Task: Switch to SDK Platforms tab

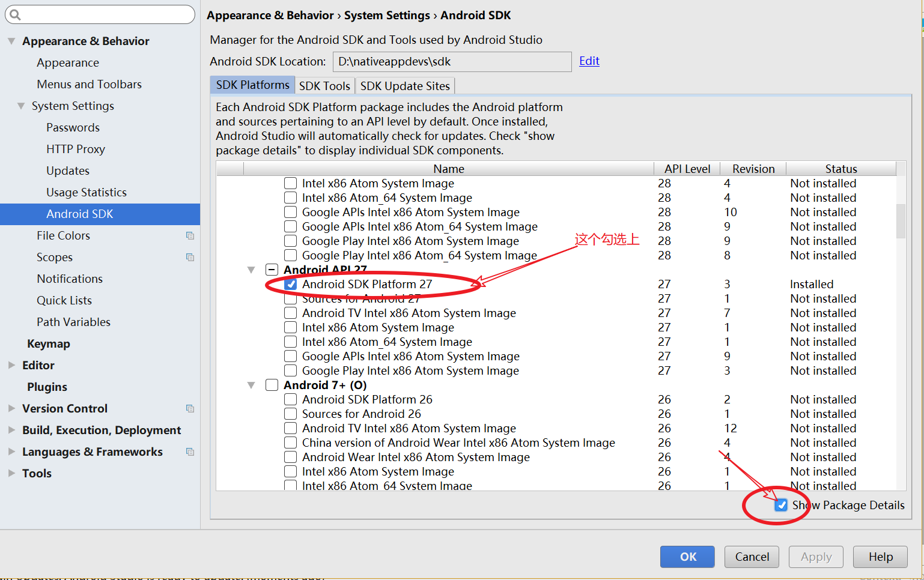Action: [252, 85]
